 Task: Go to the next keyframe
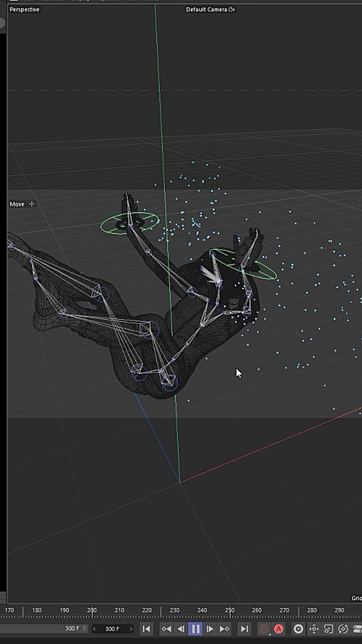[224, 628]
